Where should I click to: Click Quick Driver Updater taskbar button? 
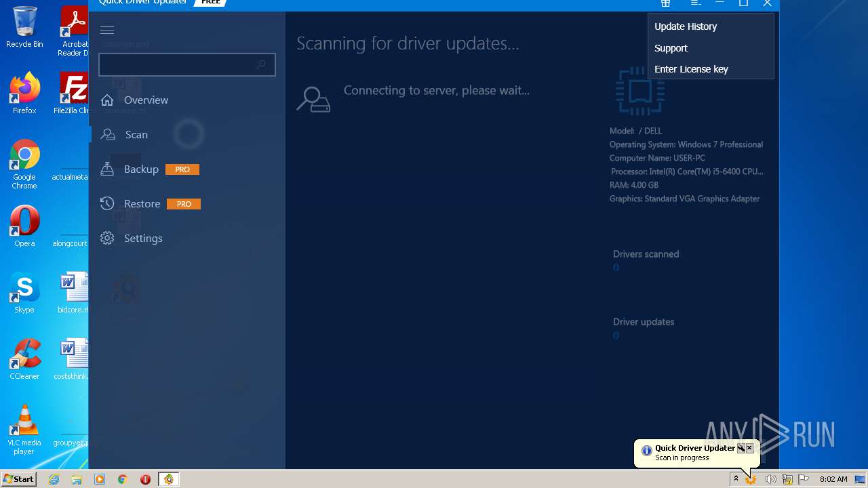click(x=169, y=479)
